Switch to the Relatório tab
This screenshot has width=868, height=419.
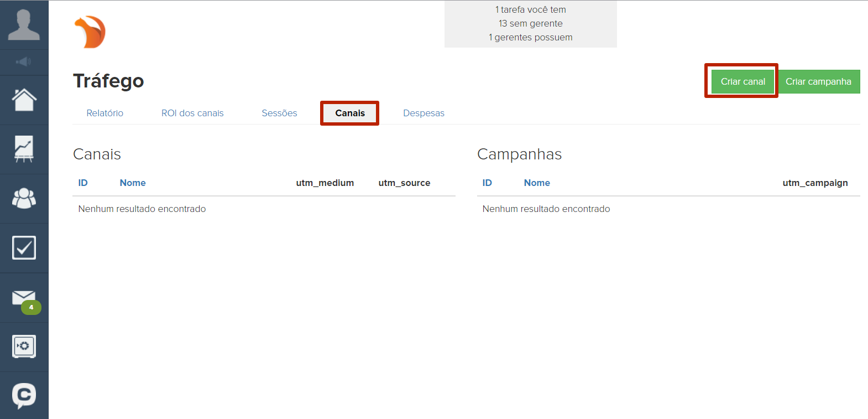point(104,113)
